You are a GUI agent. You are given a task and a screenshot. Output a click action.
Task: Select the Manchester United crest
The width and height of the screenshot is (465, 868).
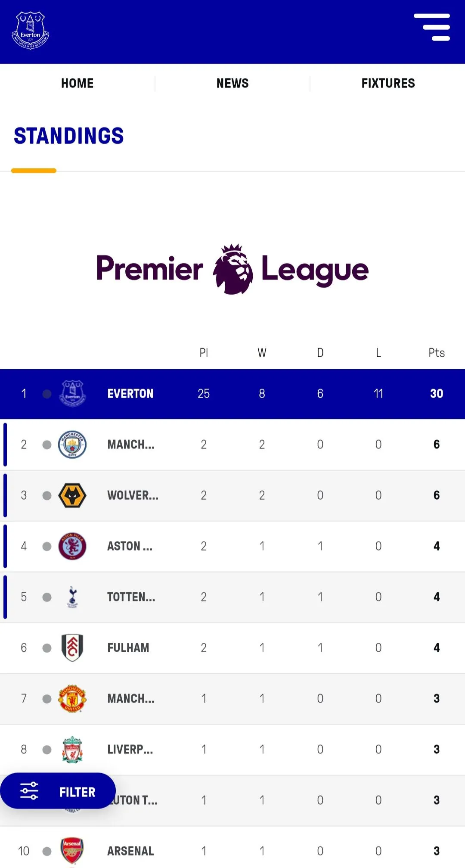tap(72, 699)
